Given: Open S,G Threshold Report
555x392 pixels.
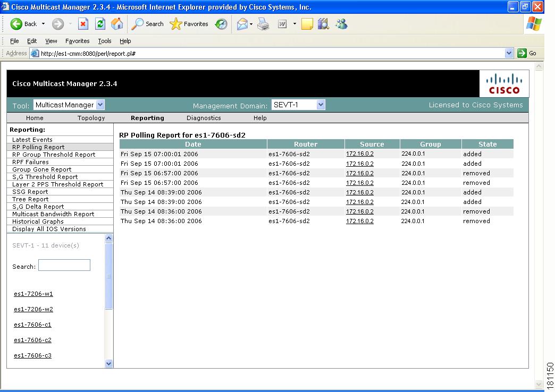Looking at the screenshot, I should pyautogui.click(x=45, y=177).
